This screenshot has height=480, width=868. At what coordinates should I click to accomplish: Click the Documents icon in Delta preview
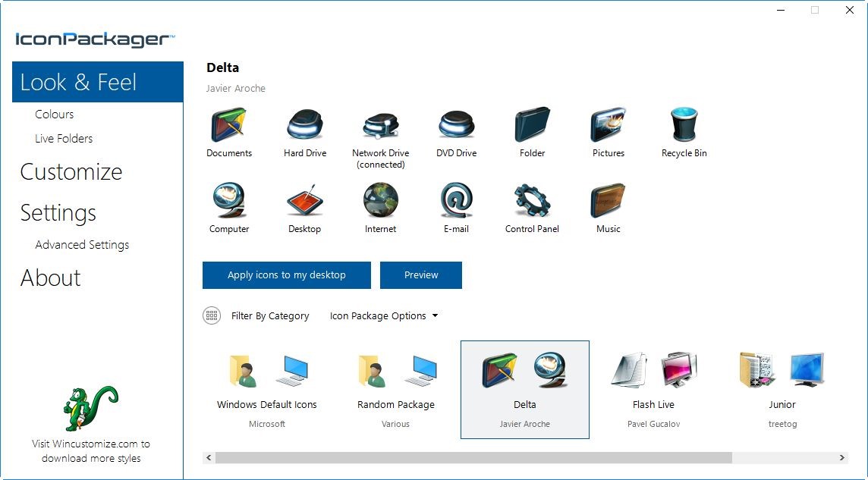pyautogui.click(x=228, y=125)
